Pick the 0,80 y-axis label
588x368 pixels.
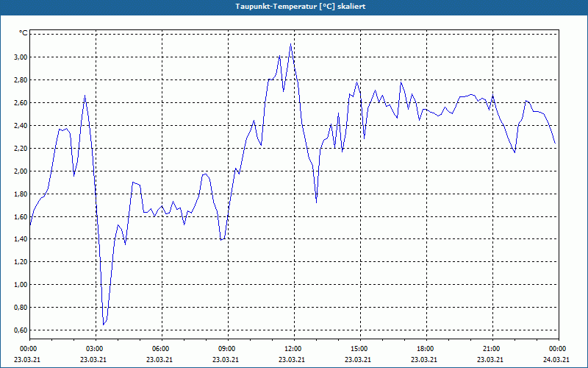pos(21,307)
